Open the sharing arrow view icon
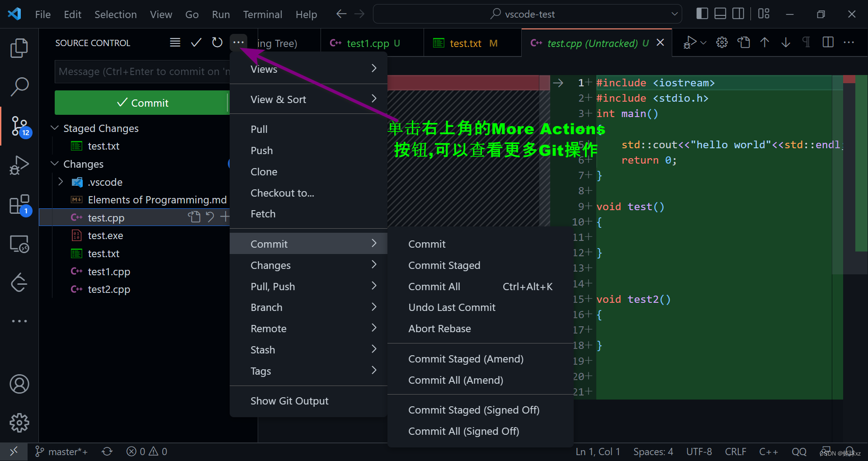This screenshot has height=461, width=868. point(19,283)
